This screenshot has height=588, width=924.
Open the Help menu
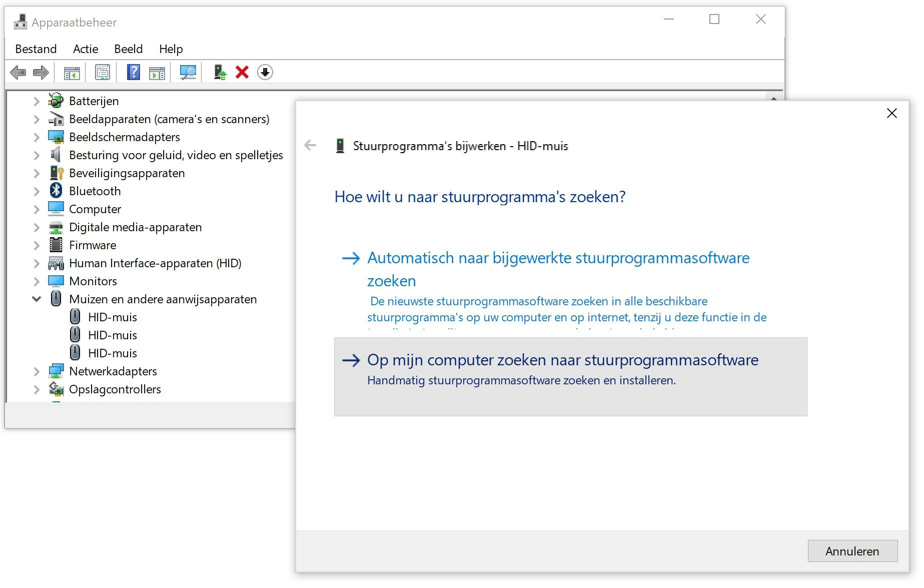(171, 49)
